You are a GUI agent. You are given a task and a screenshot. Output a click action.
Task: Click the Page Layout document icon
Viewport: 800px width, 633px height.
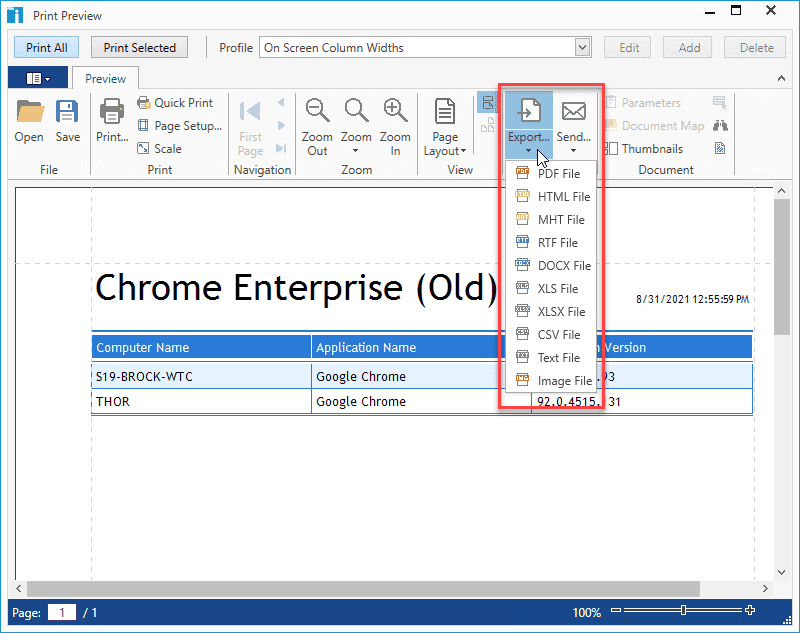[445, 111]
